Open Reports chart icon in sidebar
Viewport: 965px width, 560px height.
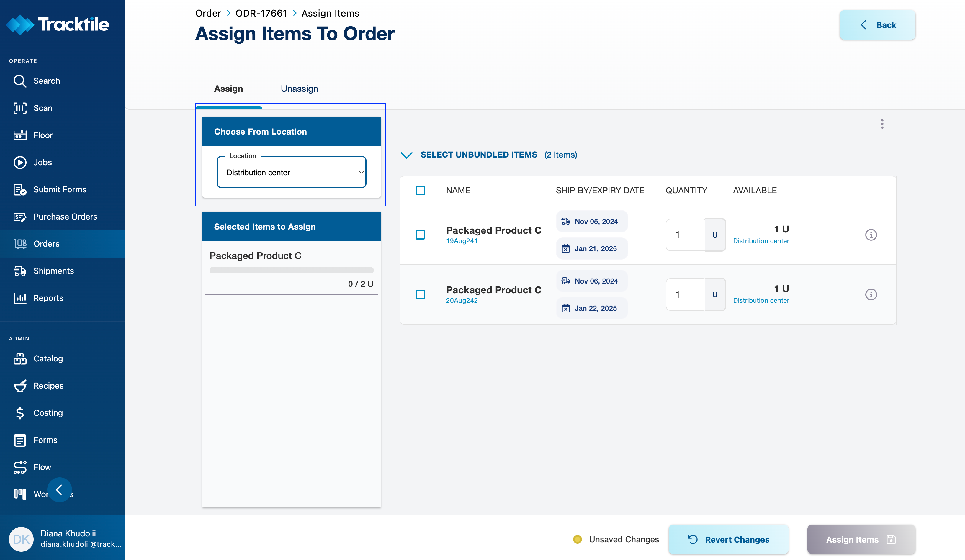click(x=20, y=298)
